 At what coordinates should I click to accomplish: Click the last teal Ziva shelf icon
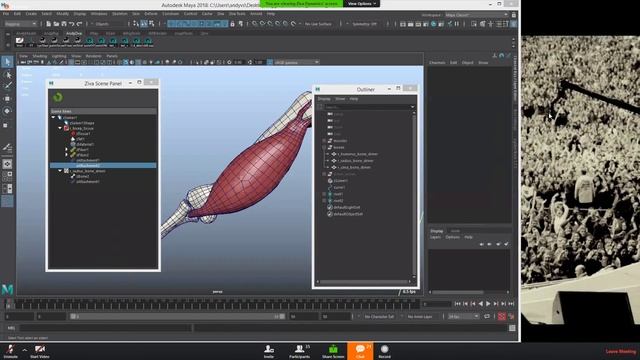coord(148,40)
